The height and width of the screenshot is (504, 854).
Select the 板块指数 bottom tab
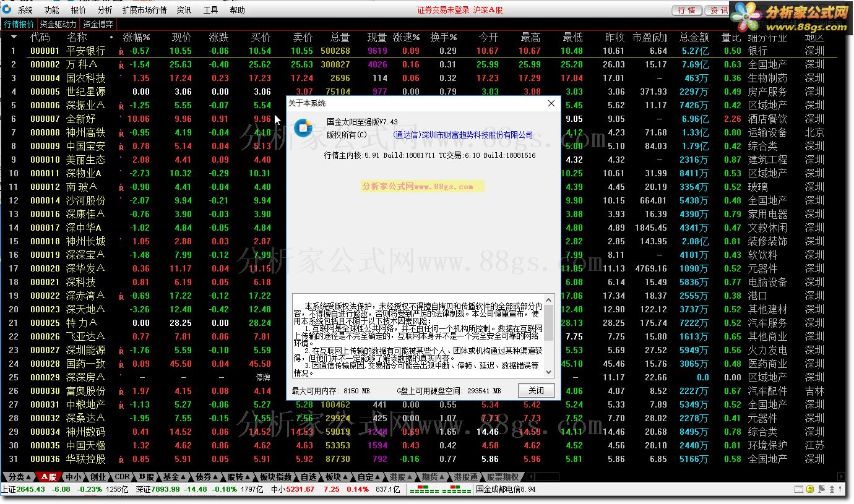coord(275,477)
